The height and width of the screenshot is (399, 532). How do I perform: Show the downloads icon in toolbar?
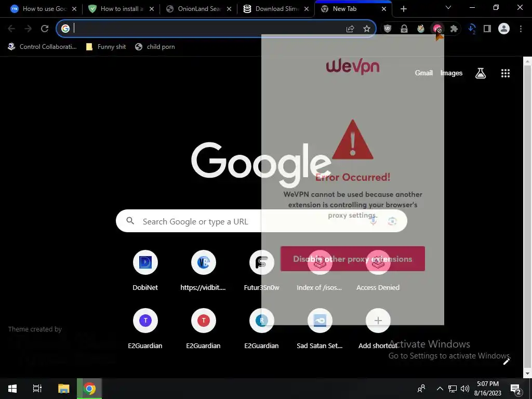(472, 29)
